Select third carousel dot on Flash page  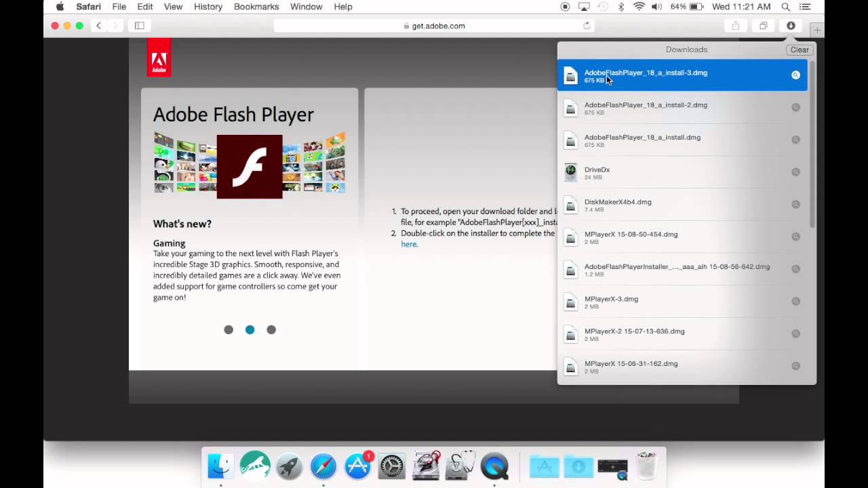click(x=271, y=329)
